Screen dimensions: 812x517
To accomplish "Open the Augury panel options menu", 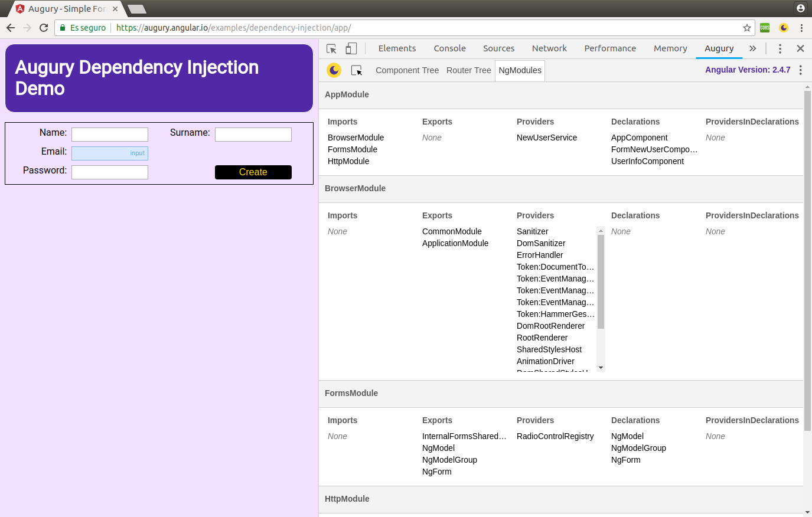I will [x=800, y=70].
